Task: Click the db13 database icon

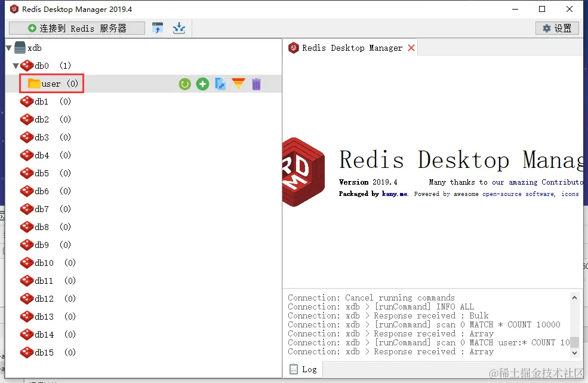Action: coord(27,317)
